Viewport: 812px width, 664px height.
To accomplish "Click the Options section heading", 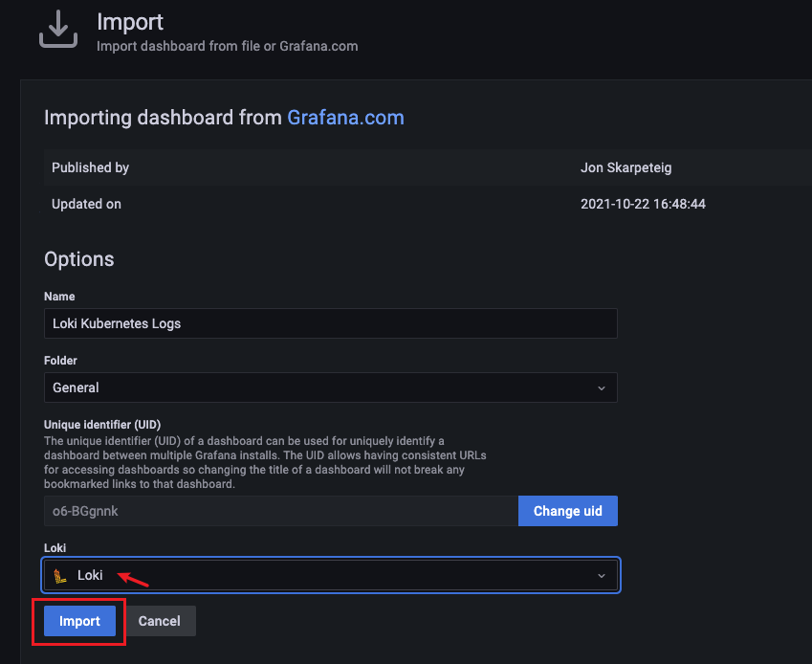I will [x=78, y=259].
